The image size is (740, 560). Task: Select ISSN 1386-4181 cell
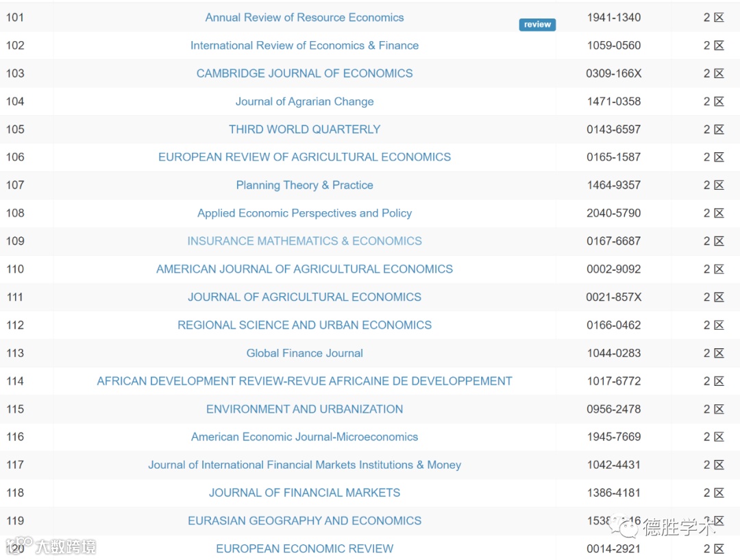613,493
